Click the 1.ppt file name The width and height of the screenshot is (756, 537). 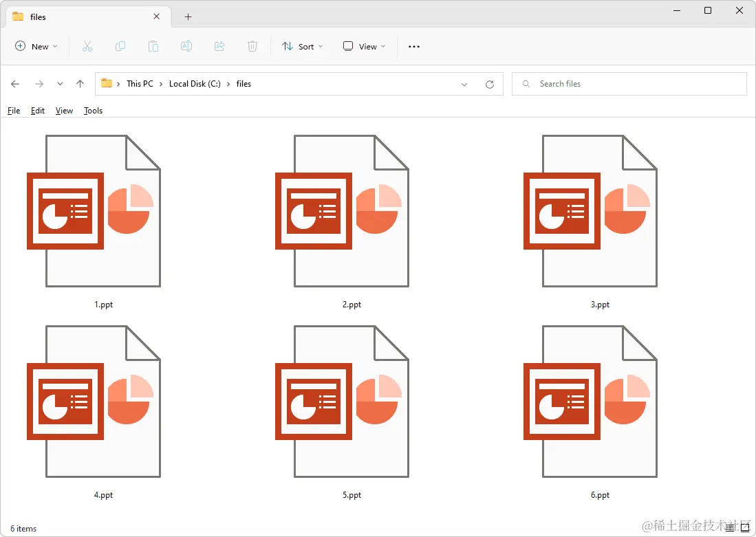(103, 305)
